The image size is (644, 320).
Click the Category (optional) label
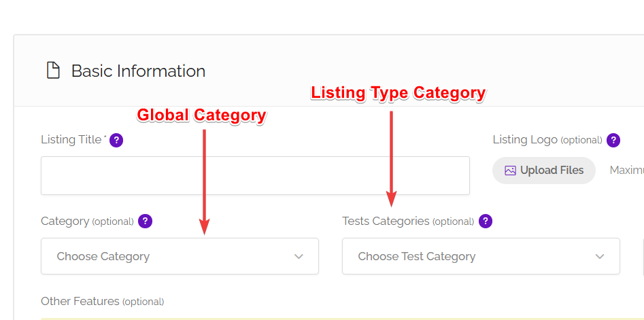coord(86,221)
